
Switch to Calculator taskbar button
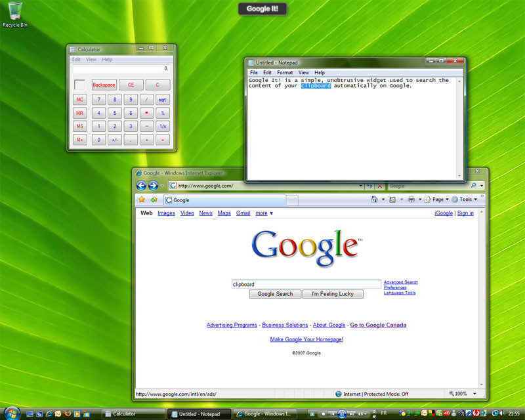click(133, 414)
